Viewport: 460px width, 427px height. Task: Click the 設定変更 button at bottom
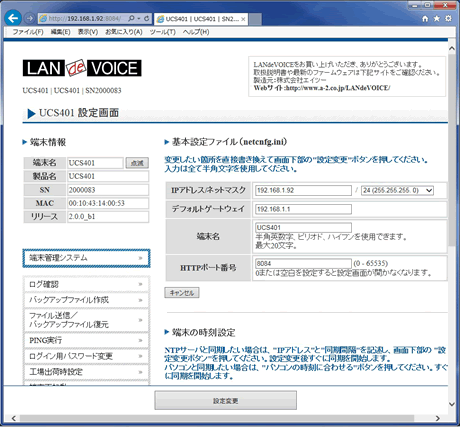(x=225, y=400)
